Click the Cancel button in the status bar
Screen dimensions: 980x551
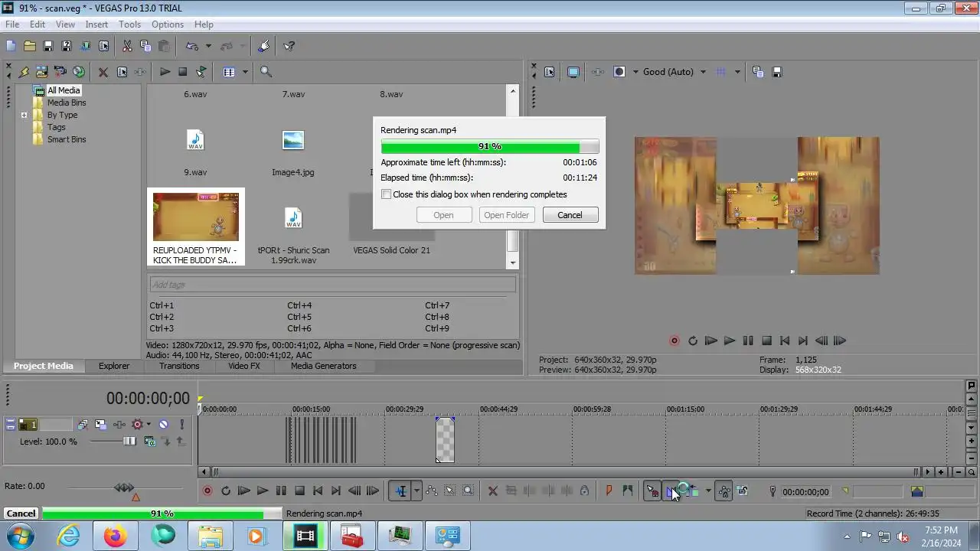click(x=21, y=514)
